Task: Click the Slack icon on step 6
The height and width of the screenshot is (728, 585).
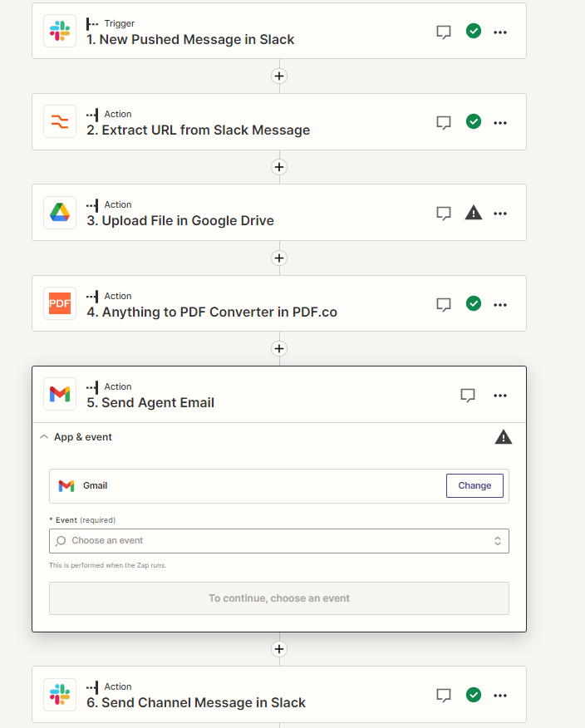Action: (x=60, y=694)
